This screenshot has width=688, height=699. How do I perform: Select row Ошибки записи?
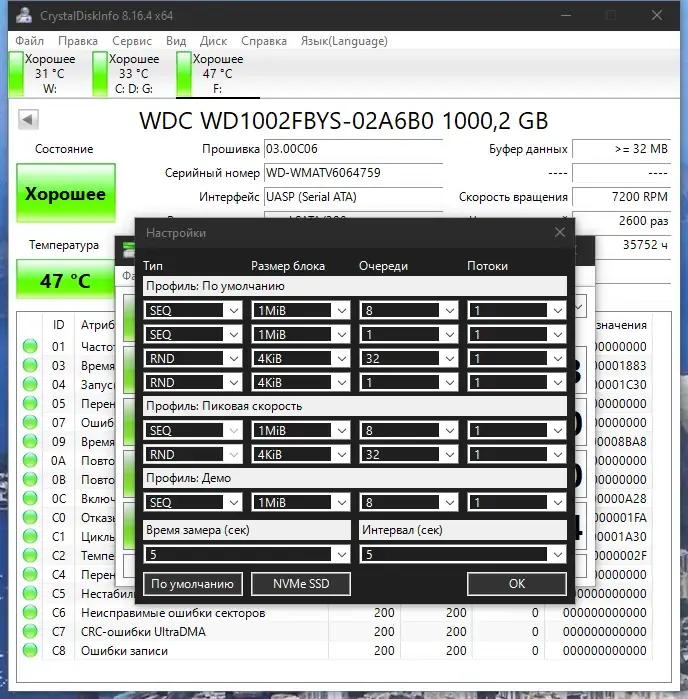[x=335, y=651]
